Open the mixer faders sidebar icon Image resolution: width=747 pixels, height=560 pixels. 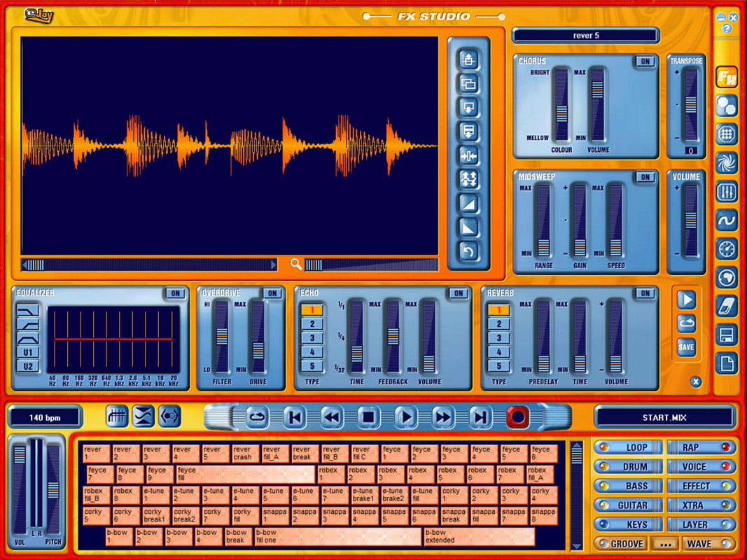coord(727,192)
